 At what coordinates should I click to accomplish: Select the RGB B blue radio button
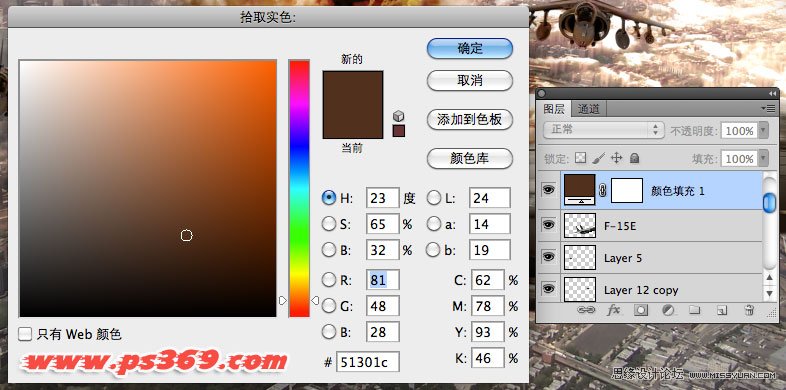(328, 331)
